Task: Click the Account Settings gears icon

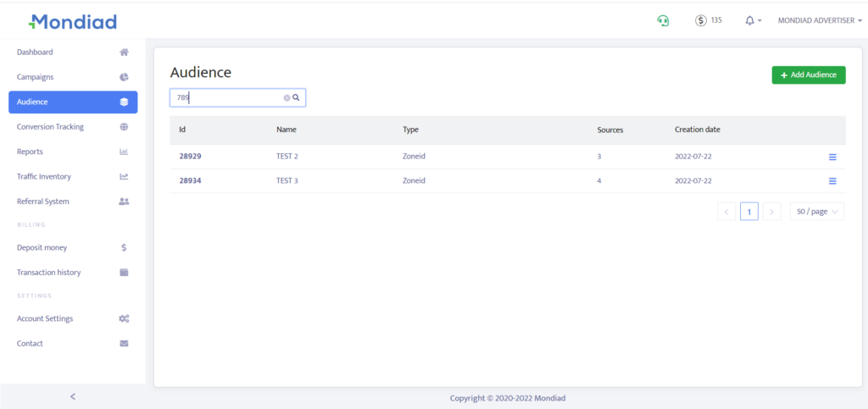Action: [x=124, y=319]
